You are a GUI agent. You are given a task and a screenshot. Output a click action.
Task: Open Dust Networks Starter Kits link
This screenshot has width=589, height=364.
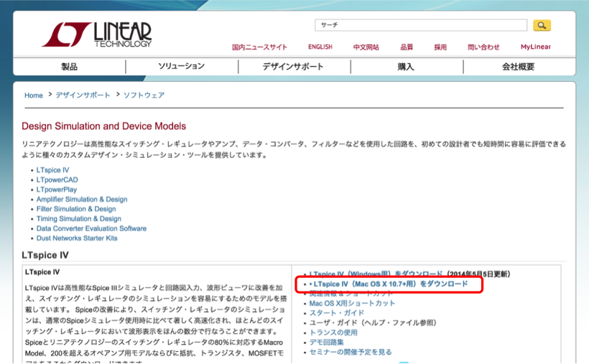pos(77,238)
